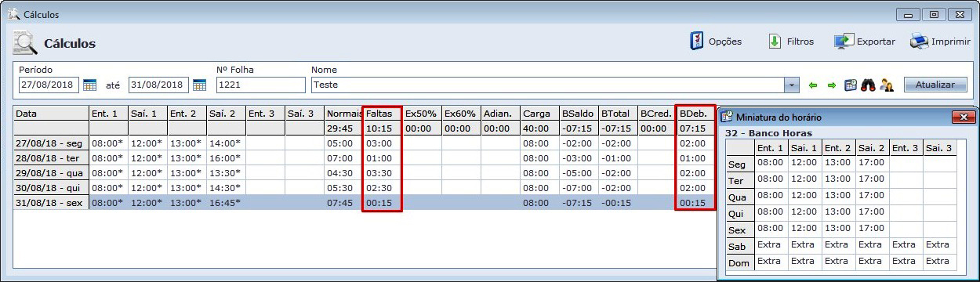
Task: Click the Ex50% column header
Action: point(422,114)
